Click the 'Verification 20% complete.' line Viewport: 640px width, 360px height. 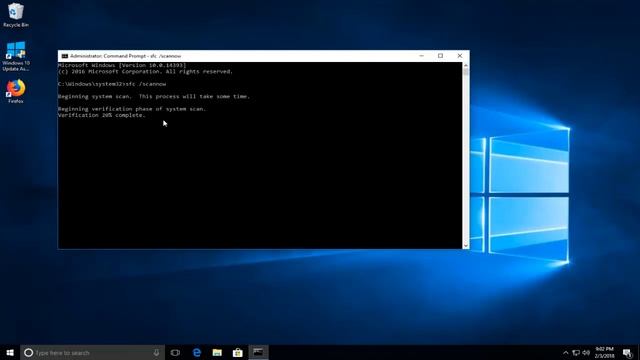tap(102, 116)
